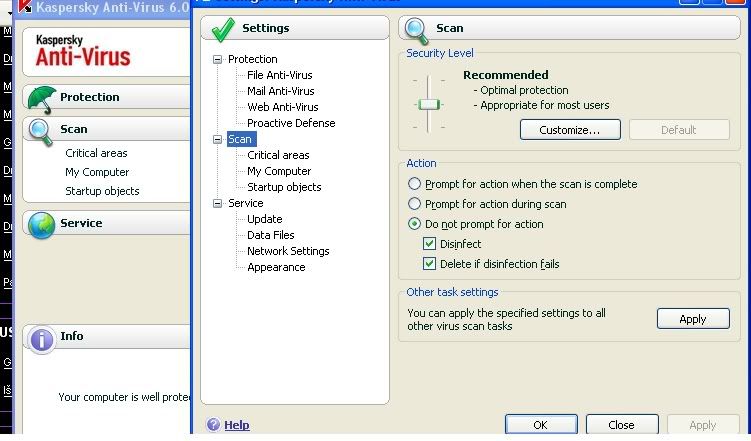Click the Close button at dialog bottom
Image resolution: width=751 pixels, height=441 pixels.
click(x=622, y=425)
